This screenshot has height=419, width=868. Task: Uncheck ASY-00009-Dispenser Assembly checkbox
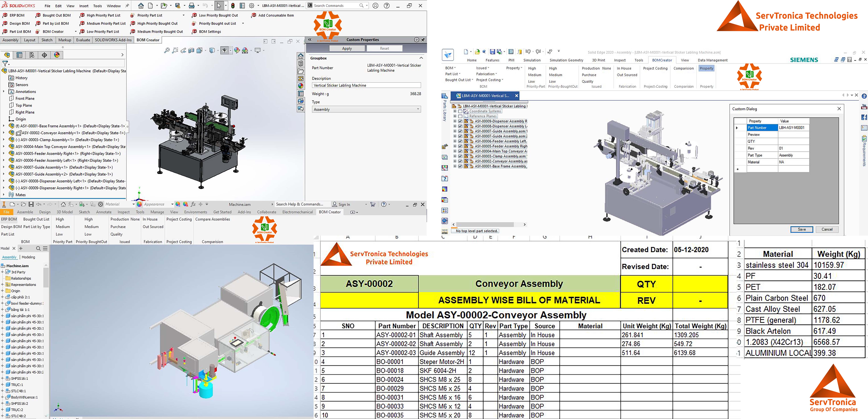click(x=460, y=121)
